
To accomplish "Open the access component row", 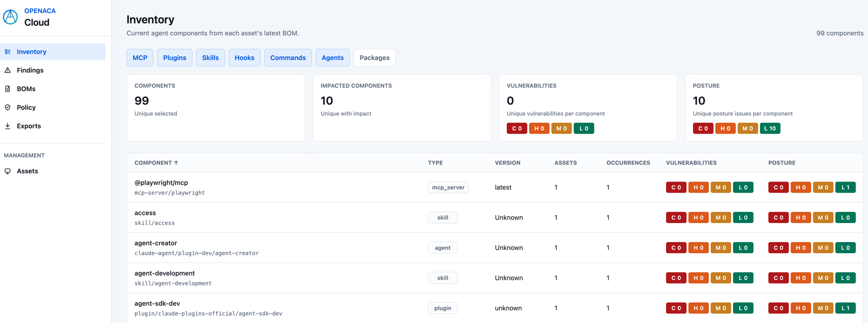I will [495, 218].
